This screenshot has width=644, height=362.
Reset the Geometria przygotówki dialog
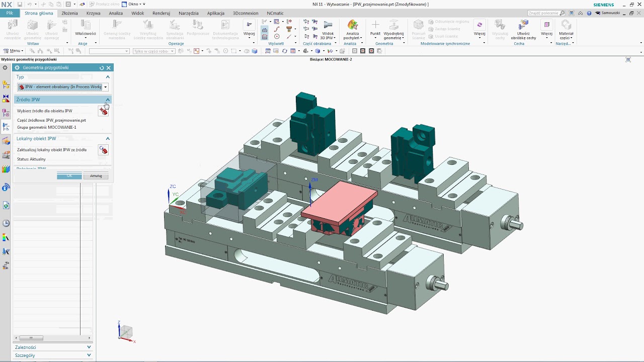pyautogui.click(x=102, y=68)
